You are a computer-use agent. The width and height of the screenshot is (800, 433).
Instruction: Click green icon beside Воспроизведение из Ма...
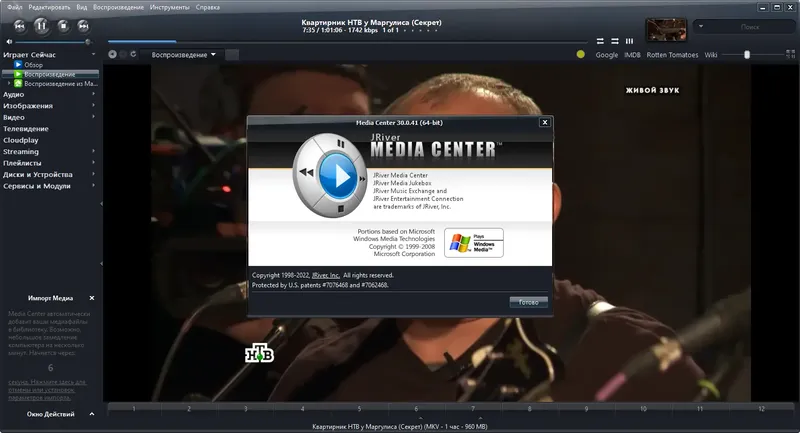click(18, 83)
